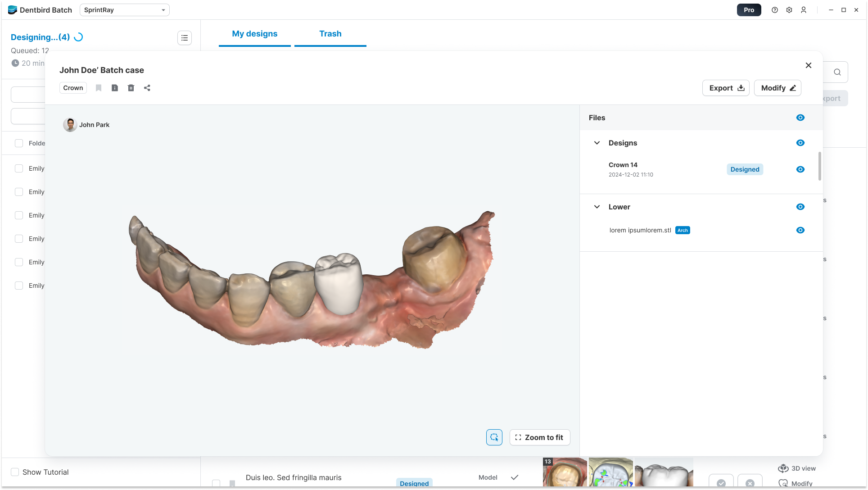Click the share icon next to Crown
Image resolution: width=868 pixels, height=490 pixels.
coord(147,88)
